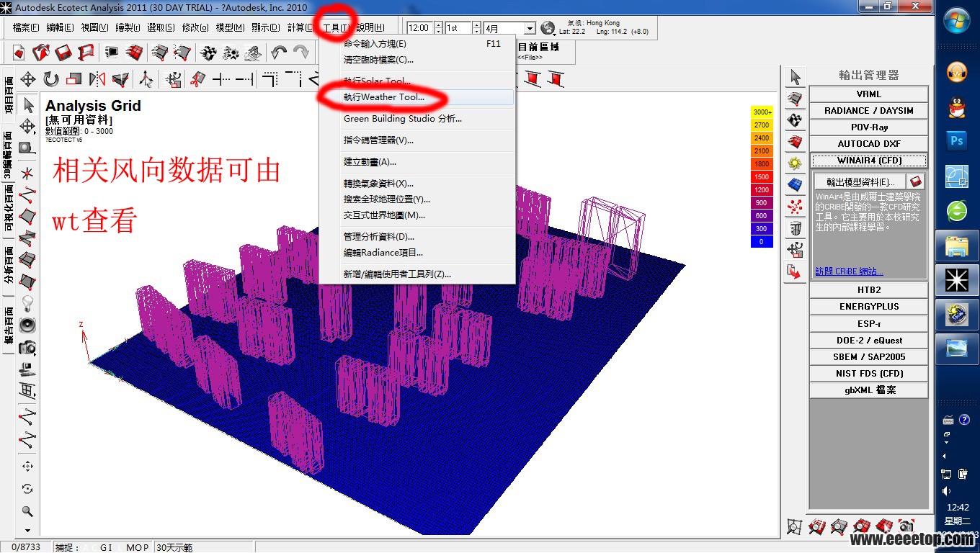Expand the gbXML 檔案 section
980x553 pixels.
(x=868, y=390)
